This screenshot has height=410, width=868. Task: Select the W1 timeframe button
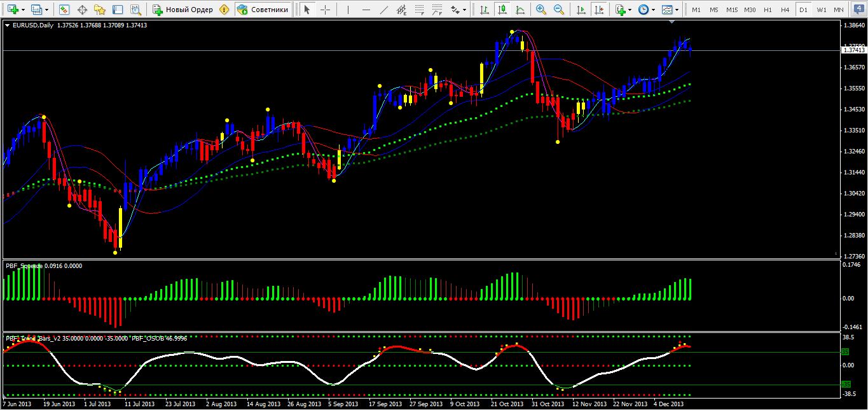tap(821, 10)
